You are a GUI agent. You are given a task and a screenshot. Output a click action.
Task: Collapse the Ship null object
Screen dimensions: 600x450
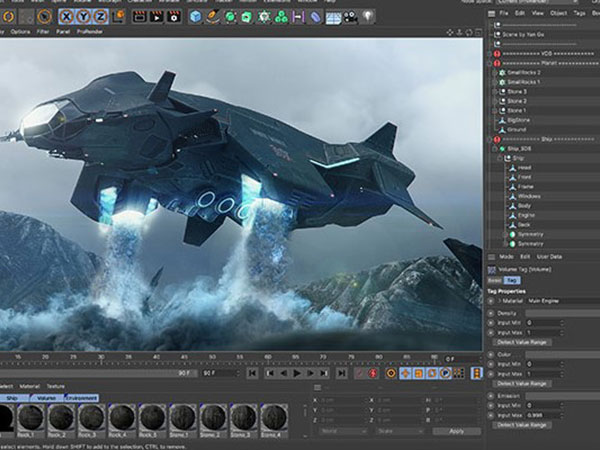pos(500,158)
